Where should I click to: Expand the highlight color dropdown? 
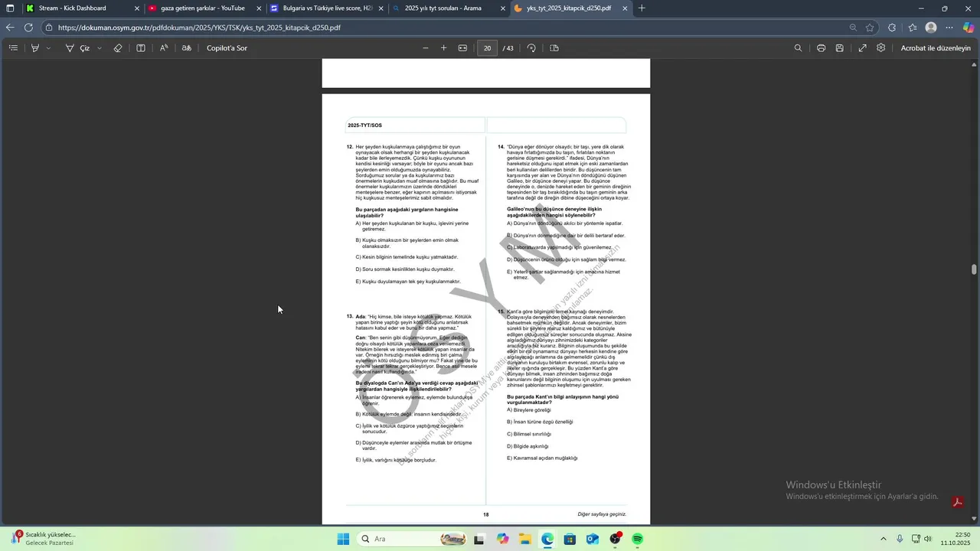(x=48, y=48)
